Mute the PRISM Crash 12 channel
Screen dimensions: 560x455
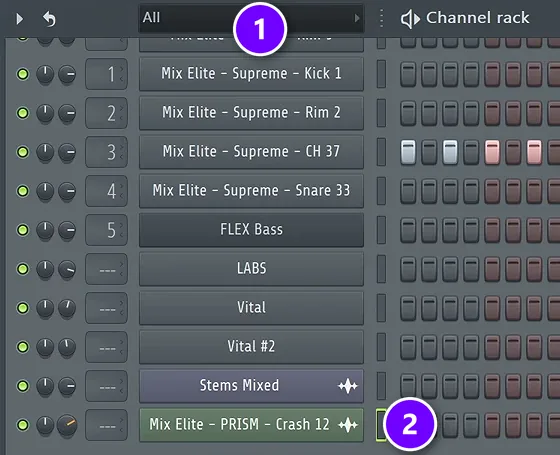23,425
